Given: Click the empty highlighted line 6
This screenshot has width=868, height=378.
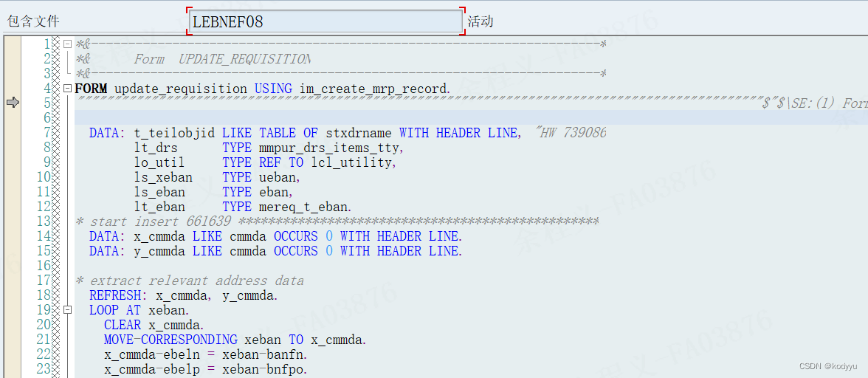Looking at the screenshot, I should pyautogui.click(x=471, y=117).
